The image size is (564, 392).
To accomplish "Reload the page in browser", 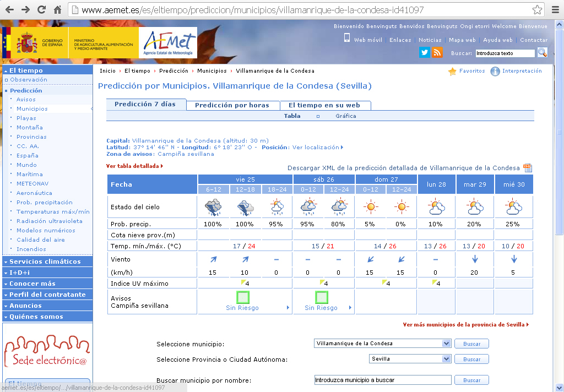I will click(x=41, y=10).
